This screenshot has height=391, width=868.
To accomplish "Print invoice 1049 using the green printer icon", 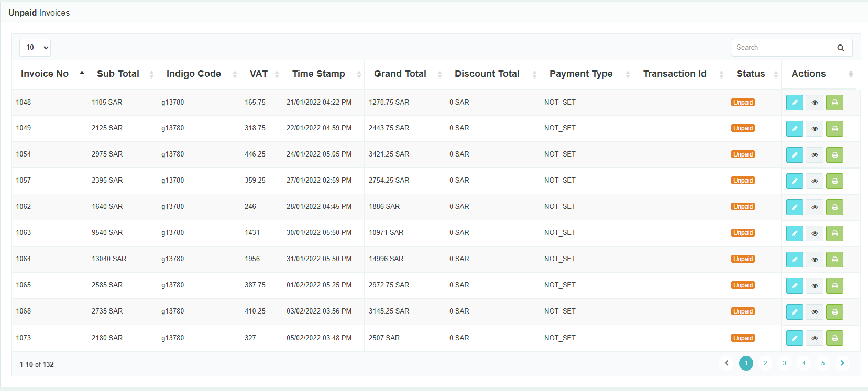I will [834, 129].
